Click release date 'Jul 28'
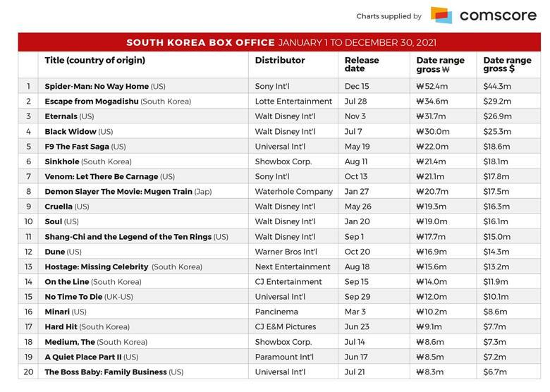This screenshot has width=550, height=392. [355, 102]
